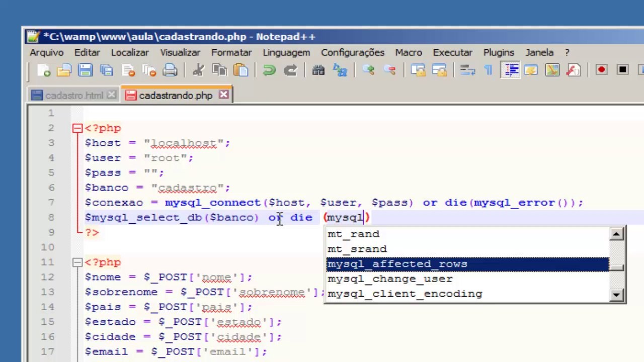Collapse the PHP block at line 11

(x=77, y=262)
